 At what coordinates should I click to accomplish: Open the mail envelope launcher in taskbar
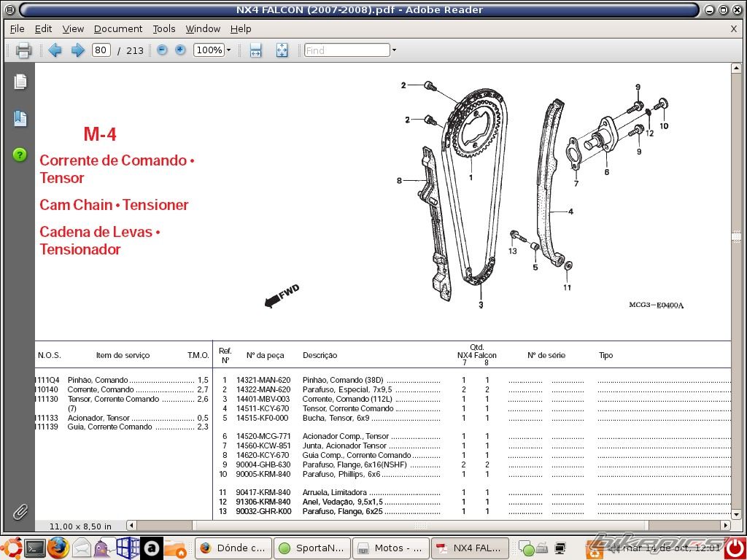click(x=82, y=548)
